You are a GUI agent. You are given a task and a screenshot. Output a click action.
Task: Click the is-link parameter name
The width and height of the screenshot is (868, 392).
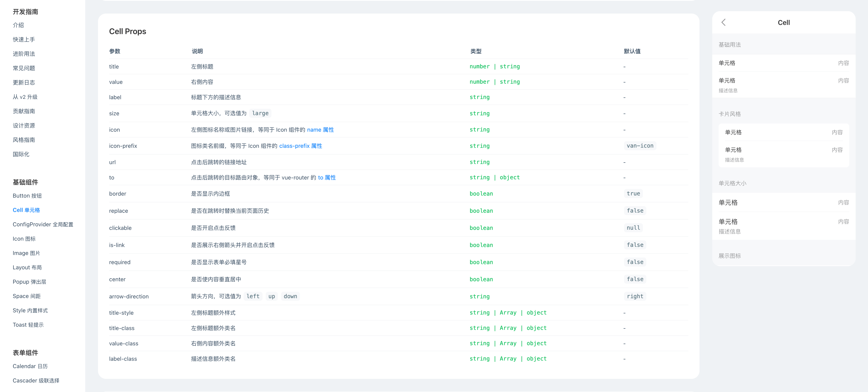[x=117, y=245]
